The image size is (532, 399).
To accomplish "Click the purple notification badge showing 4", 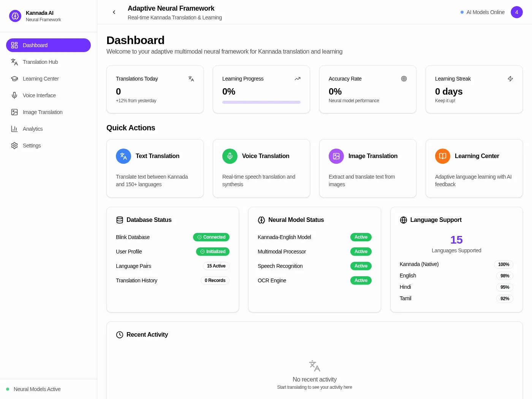I will point(517,12).
